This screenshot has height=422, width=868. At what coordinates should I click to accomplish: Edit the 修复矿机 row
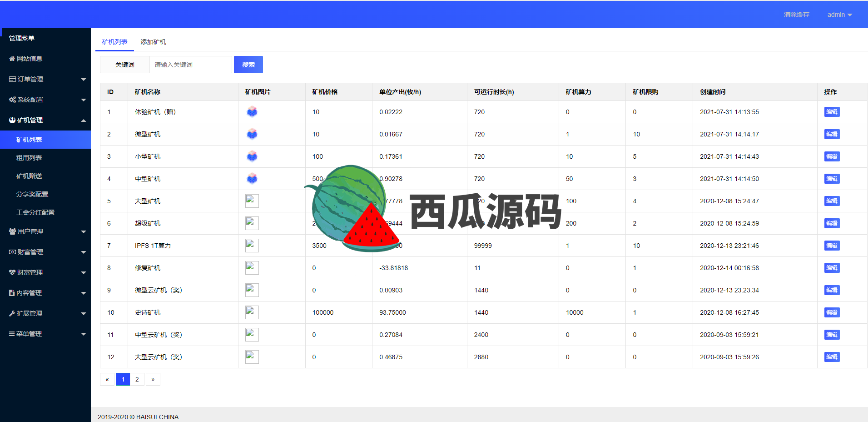[x=832, y=268]
